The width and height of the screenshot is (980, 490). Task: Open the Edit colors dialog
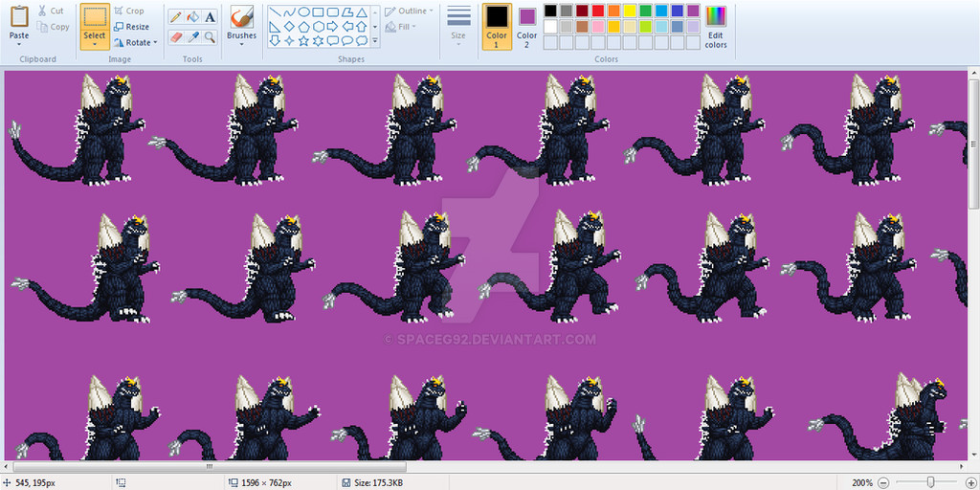pyautogui.click(x=716, y=28)
